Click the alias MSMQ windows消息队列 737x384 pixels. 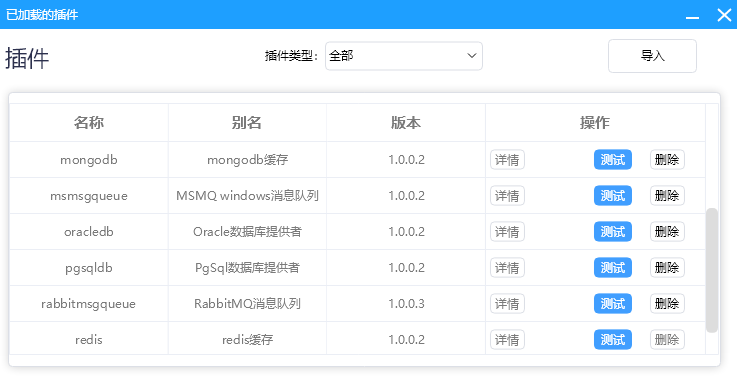pos(247,196)
